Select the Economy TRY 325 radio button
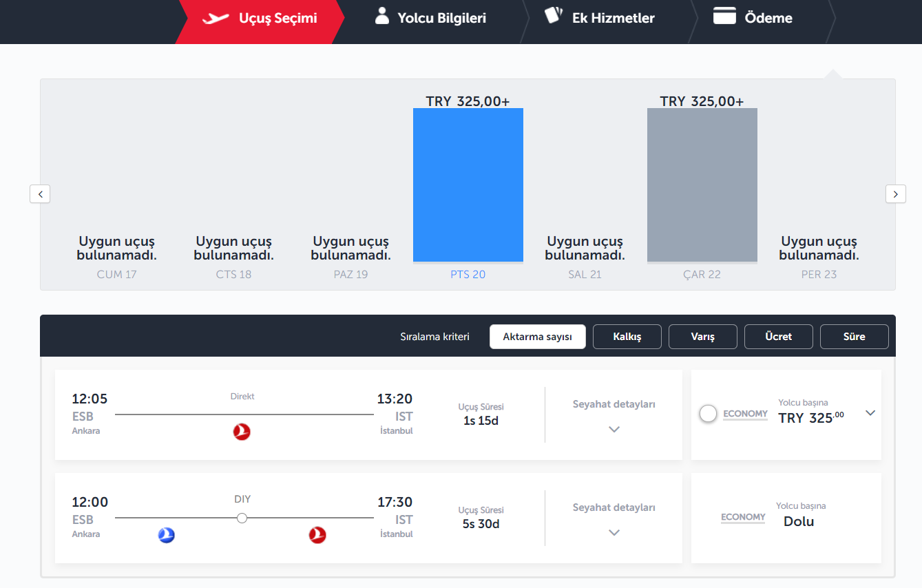 coord(708,414)
